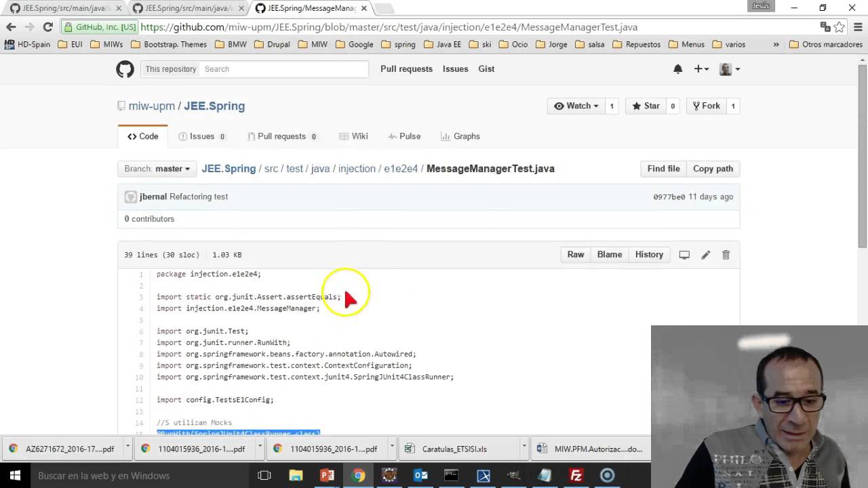This screenshot has width=868, height=488.
Task: Click the GitHub octocat logo
Action: 125,69
